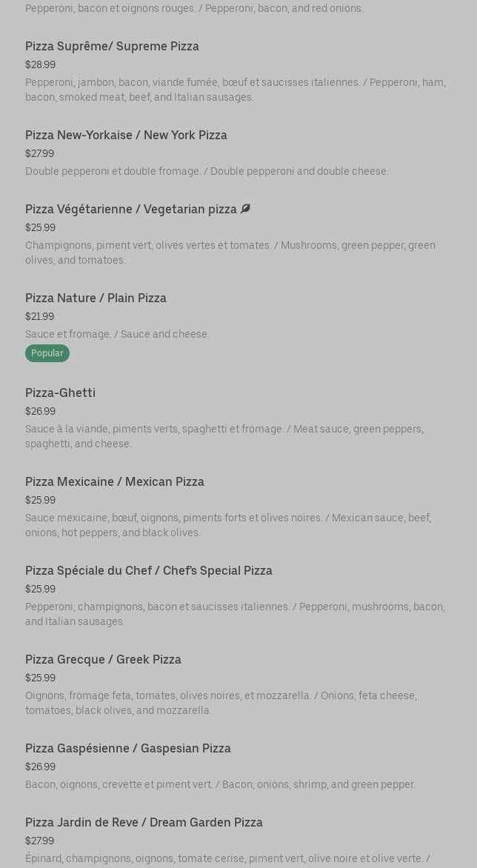This screenshot has width=477, height=868.
Task: Click the Popular badge under Plain Pizza
Action: 47,353
